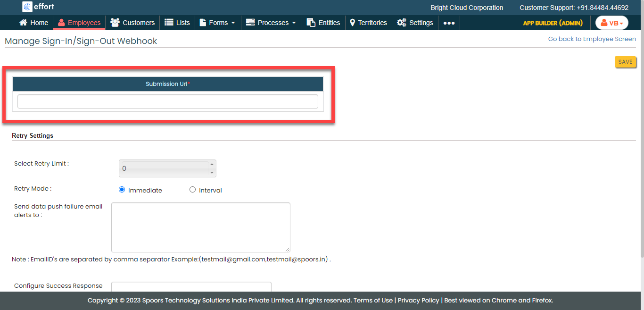Open Territories via the map pin icon
Screen dimensions: 644x310
[352, 23]
